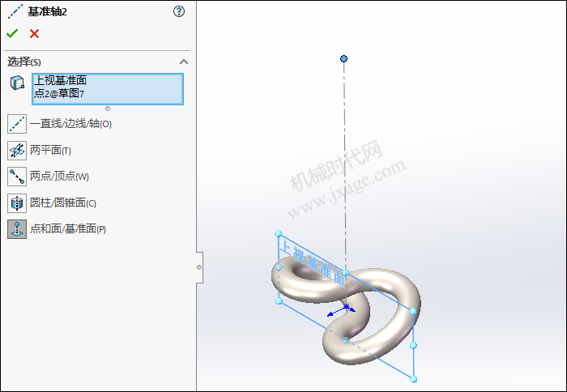Screen dimensions: 567x392
Task: Confirm the reference axis with green checkmark
Action: pyautogui.click(x=12, y=33)
